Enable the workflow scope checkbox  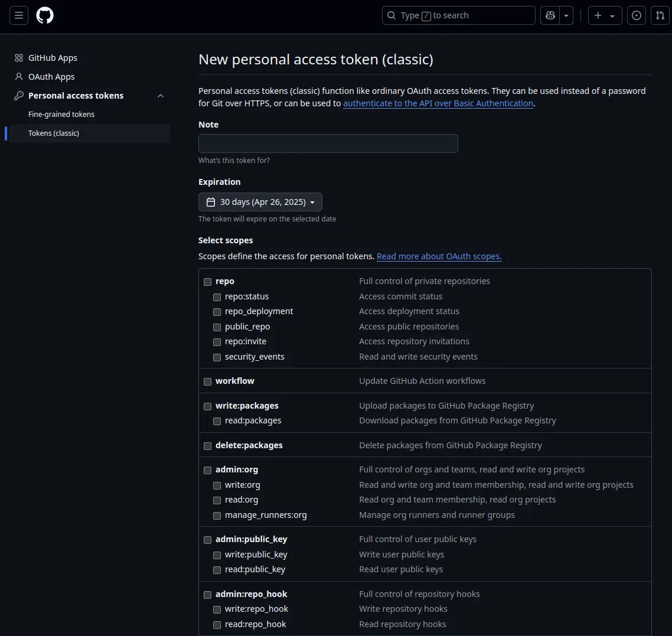pyautogui.click(x=208, y=382)
